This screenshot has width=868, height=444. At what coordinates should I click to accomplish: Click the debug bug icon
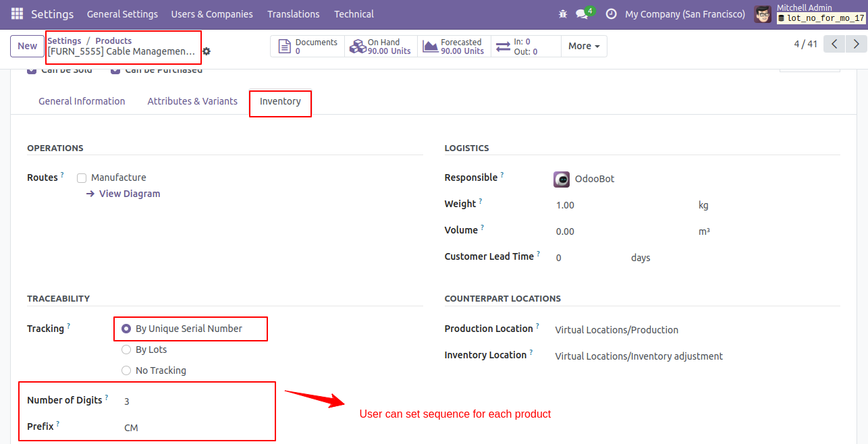563,13
